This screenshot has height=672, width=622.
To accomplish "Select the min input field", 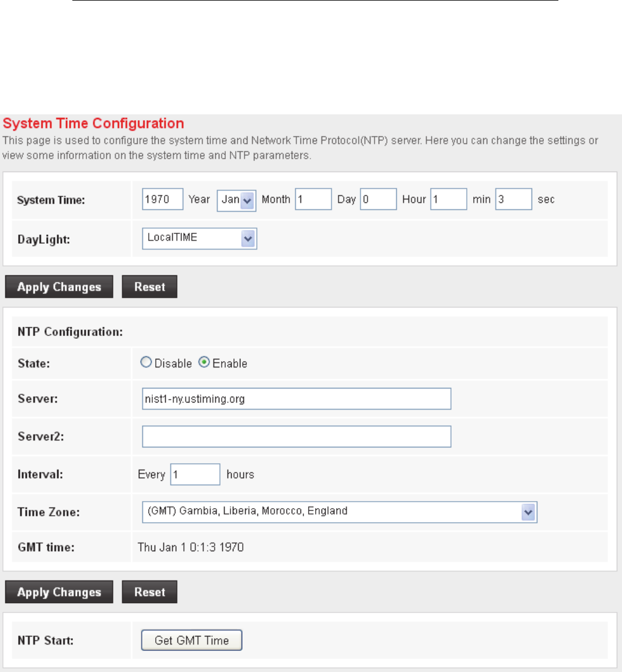I will pos(449,199).
